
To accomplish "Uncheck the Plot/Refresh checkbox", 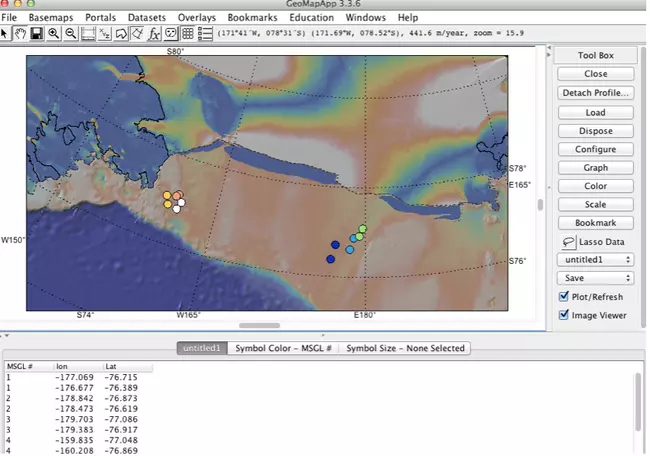I will 564,297.
